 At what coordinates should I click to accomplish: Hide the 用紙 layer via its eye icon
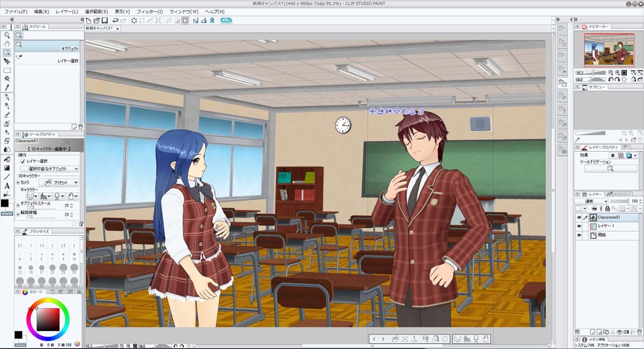click(579, 235)
